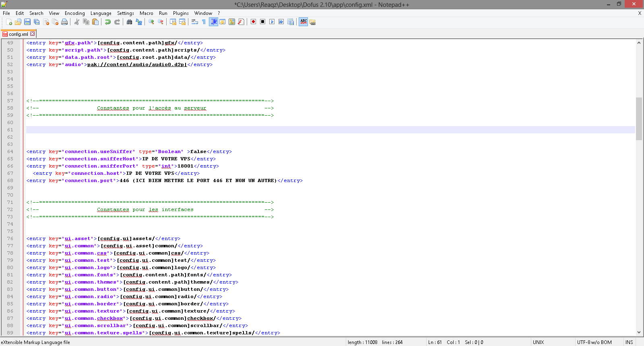Toggle Show All Characters pilcrow icon
644x346 pixels.
[204, 22]
